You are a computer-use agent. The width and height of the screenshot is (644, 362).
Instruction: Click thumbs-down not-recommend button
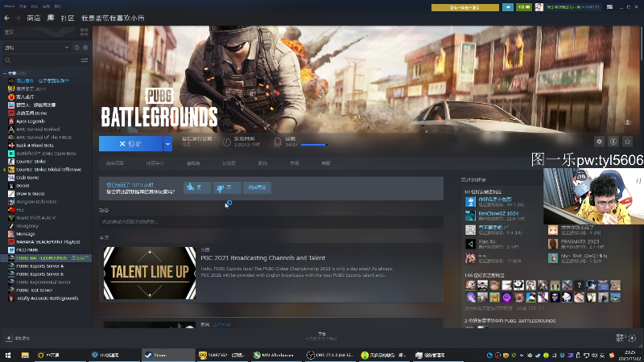pos(227,187)
